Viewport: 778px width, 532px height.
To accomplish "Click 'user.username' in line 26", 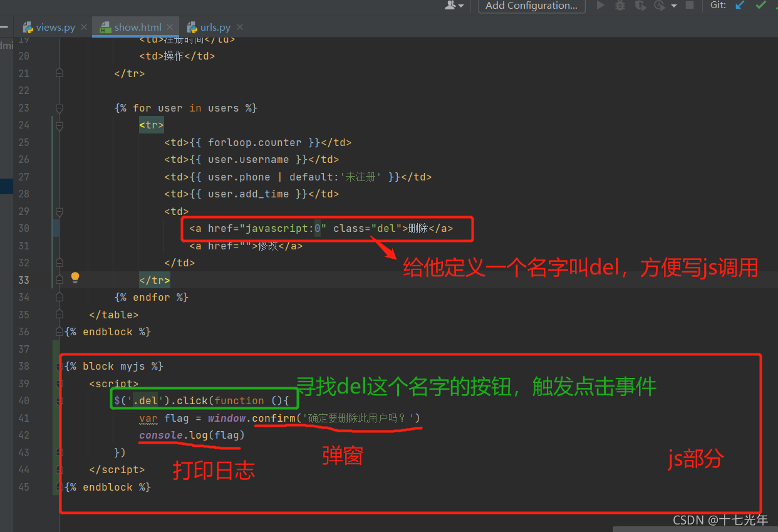I will (x=248, y=160).
